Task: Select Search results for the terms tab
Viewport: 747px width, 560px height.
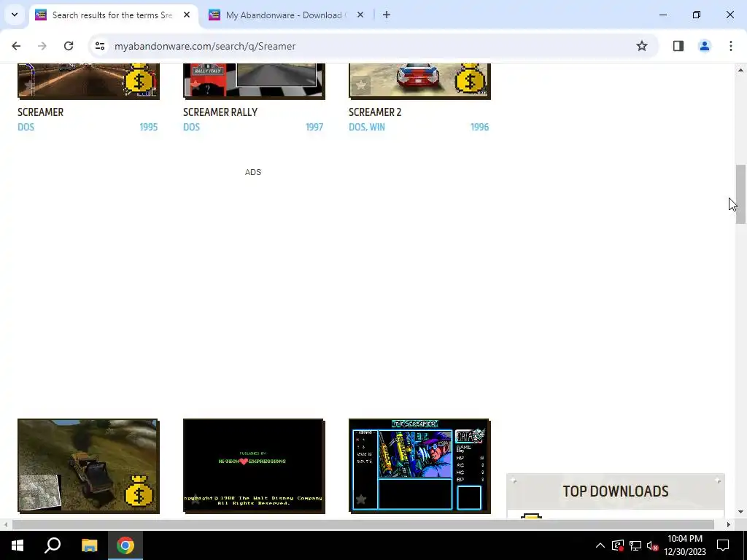Action: (x=113, y=15)
